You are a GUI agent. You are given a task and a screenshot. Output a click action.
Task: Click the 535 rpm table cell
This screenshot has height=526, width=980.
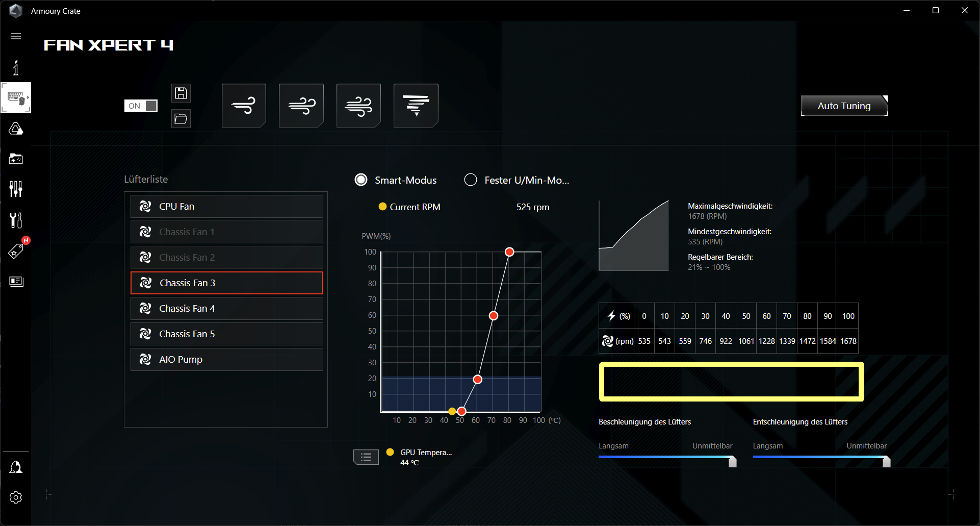pos(644,341)
